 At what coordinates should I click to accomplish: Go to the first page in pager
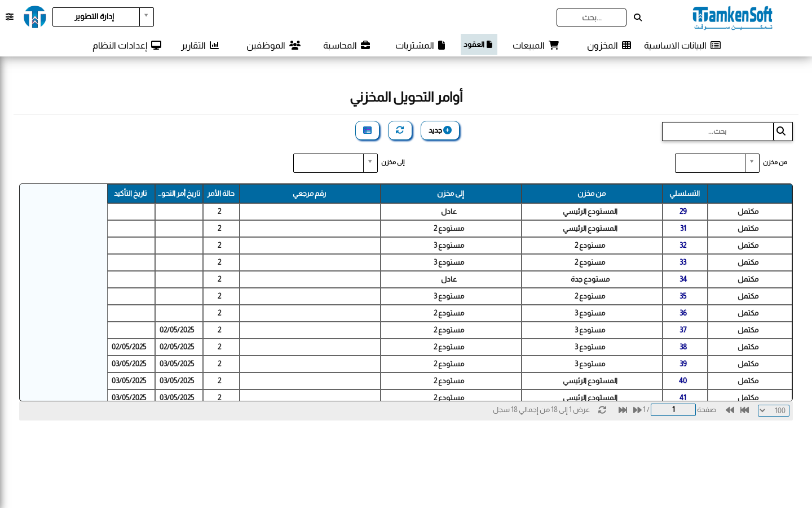click(745, 410)
